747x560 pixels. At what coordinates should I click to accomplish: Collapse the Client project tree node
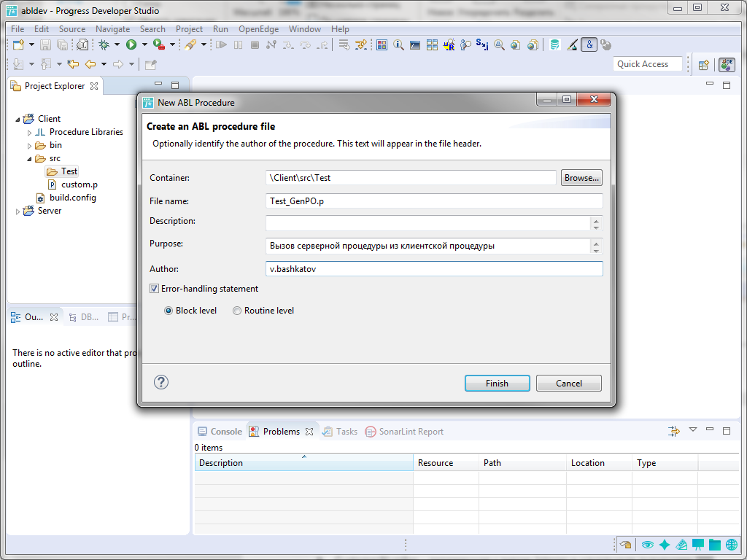coord(18,119)
